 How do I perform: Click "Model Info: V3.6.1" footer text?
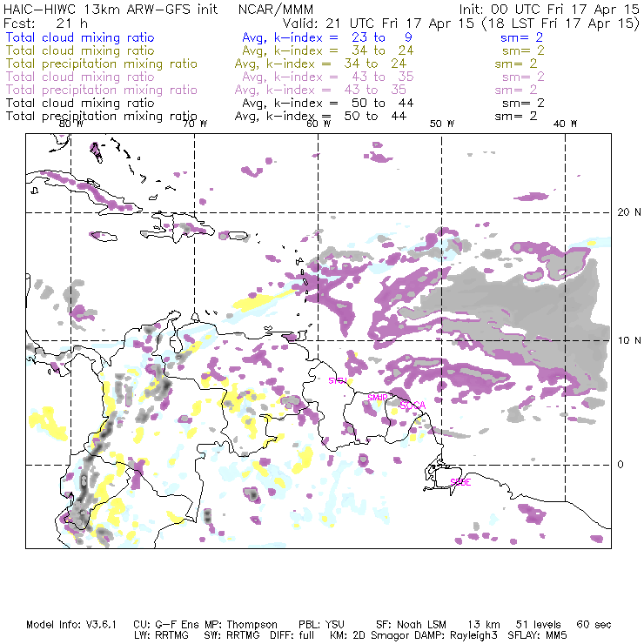click(x=71, y=625)
